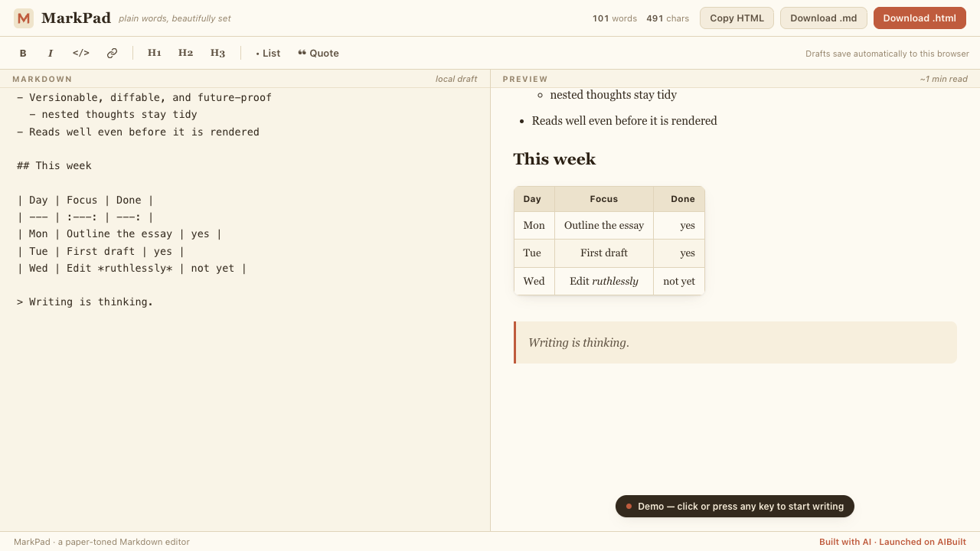Viewport: 980px width, 551px height.
Task: Click the 'First draft' preview table cell
Action: click(604, 253)
